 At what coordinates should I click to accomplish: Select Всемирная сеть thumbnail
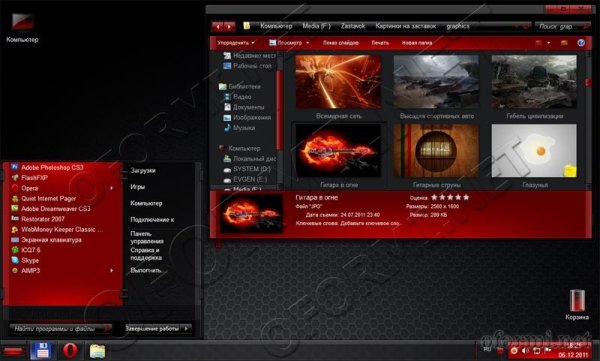pos(338,82)
